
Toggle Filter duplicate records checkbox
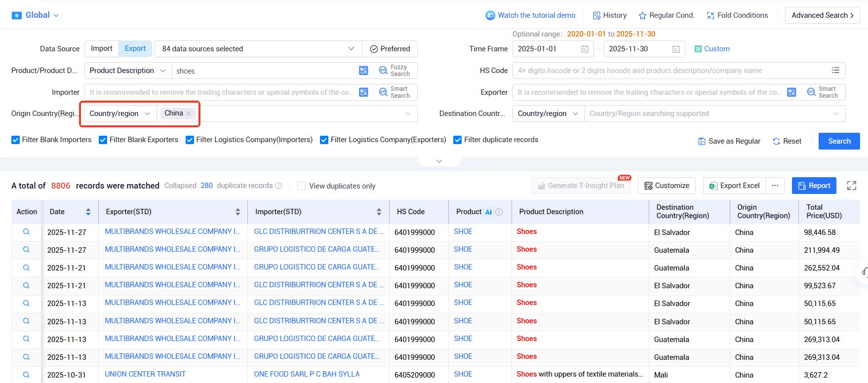pyautogui.click(x=458, y=140)
